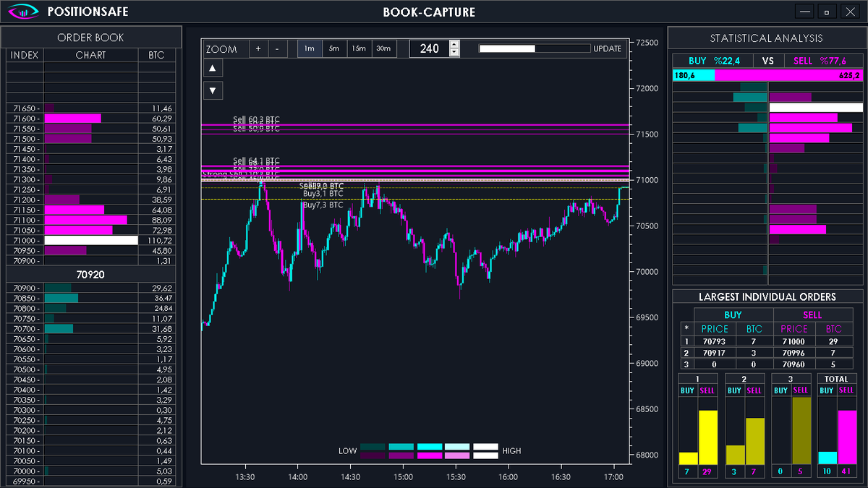Click the yellow sell bar in chart 1
The height and width of the screenshot is (488, 868).
[x=707, y=437]
